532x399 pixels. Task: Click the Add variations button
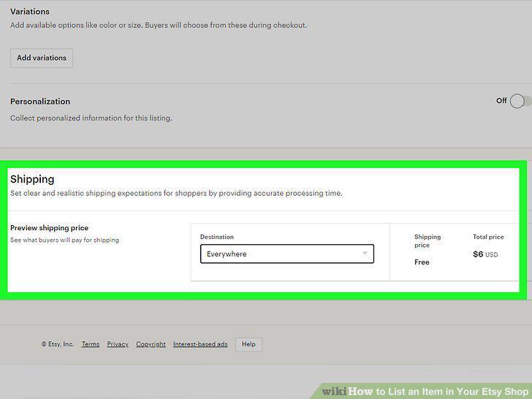coord(42,58)
